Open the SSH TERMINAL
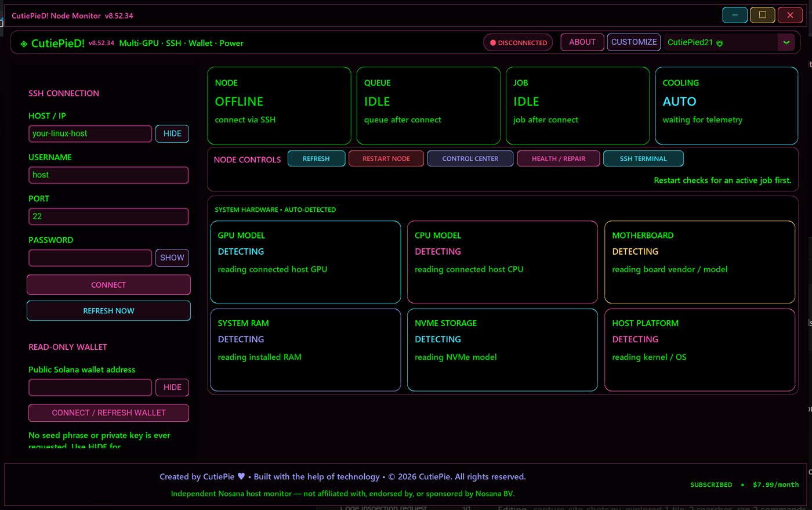 643,158
